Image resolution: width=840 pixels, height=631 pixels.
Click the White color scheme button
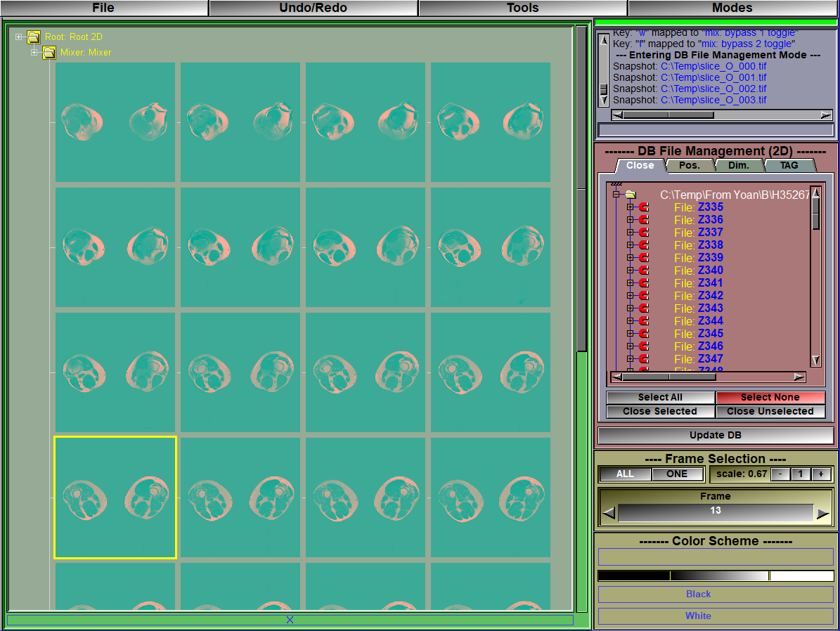click(716, 616)
